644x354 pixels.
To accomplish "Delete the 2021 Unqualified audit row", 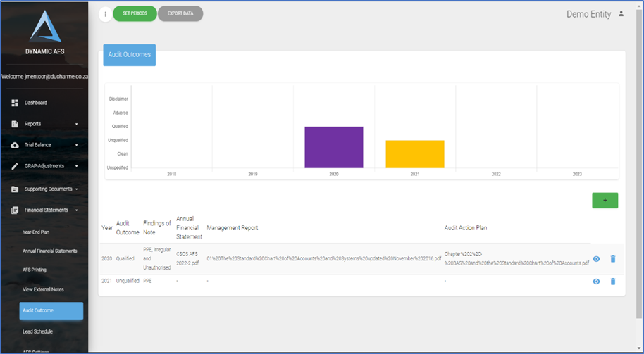I will click(613, 282).
